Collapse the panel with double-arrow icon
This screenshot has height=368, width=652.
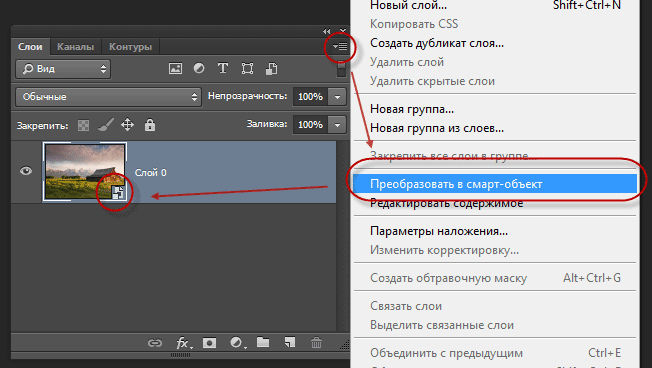click(x=326, y=31)
